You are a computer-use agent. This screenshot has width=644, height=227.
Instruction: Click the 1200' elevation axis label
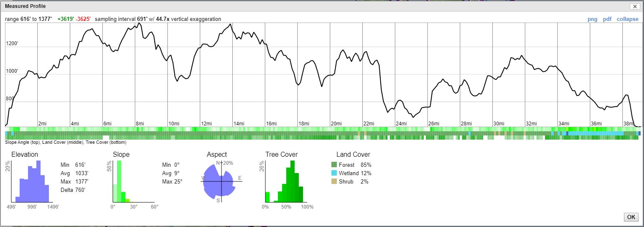[x=12, y=43]
